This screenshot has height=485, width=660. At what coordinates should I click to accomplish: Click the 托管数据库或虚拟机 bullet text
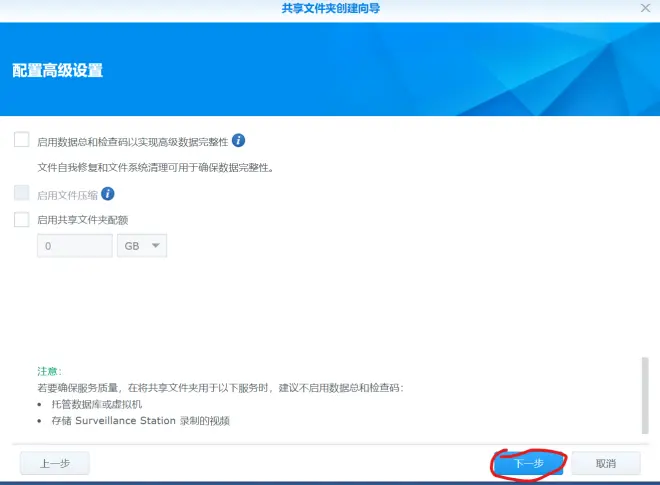pyautogui.click(x=97, y=404)
